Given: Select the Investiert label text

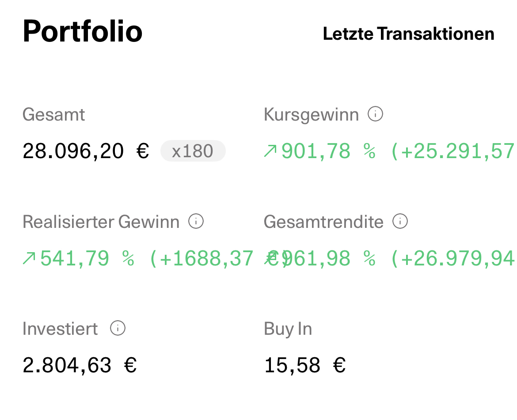Looking at the screenshot, I should click(x=60, y=329).
